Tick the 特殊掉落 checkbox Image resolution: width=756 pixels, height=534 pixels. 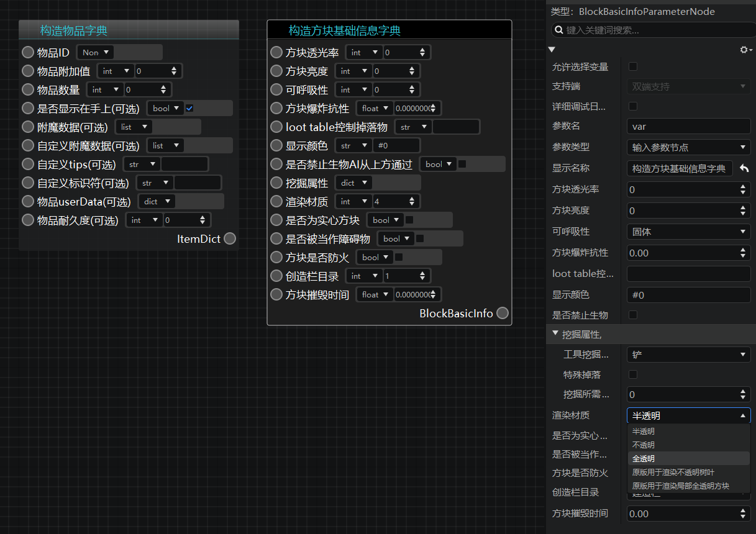point(633,374)
